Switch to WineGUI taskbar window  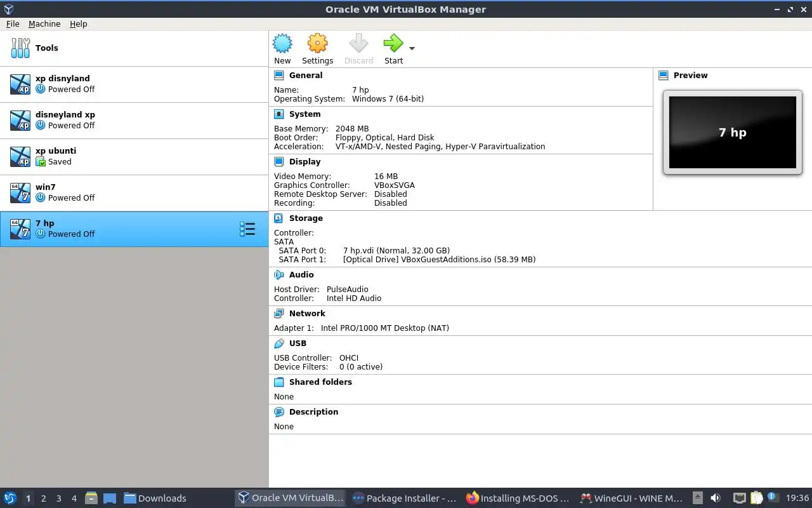(x=631, y=498)
